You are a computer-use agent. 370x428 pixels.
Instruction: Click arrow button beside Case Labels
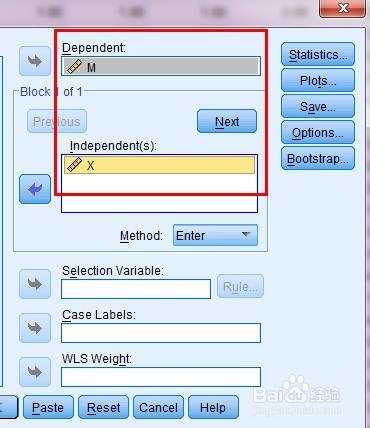pos(35,328)
